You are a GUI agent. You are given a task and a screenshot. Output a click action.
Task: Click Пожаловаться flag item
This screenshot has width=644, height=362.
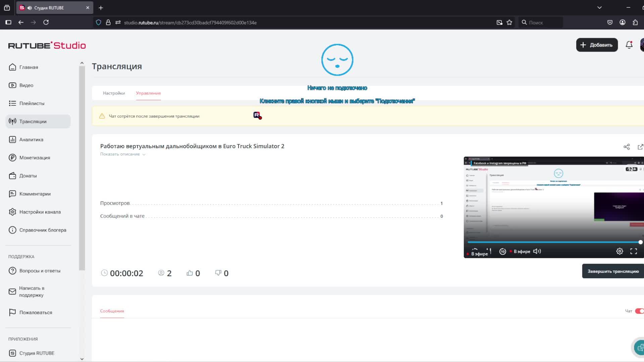38,312
